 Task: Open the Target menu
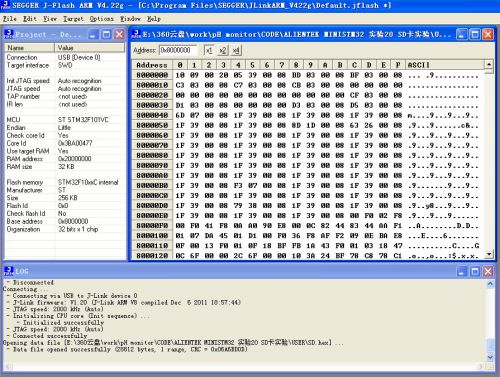(x=73, y=19)
